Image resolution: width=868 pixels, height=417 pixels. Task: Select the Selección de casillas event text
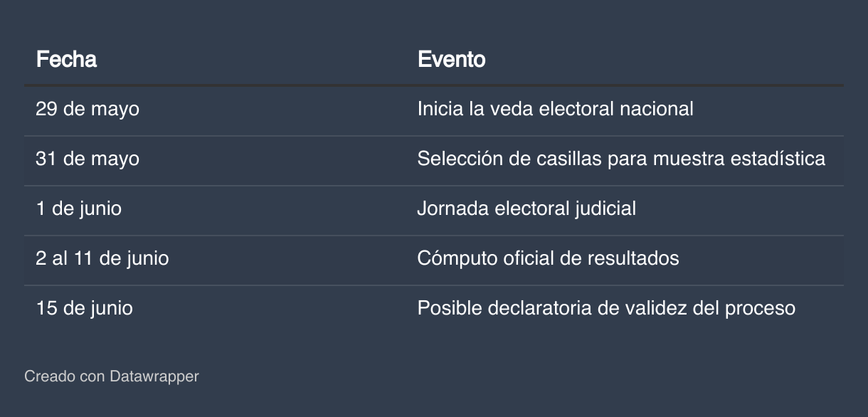[x=620, y=159]
